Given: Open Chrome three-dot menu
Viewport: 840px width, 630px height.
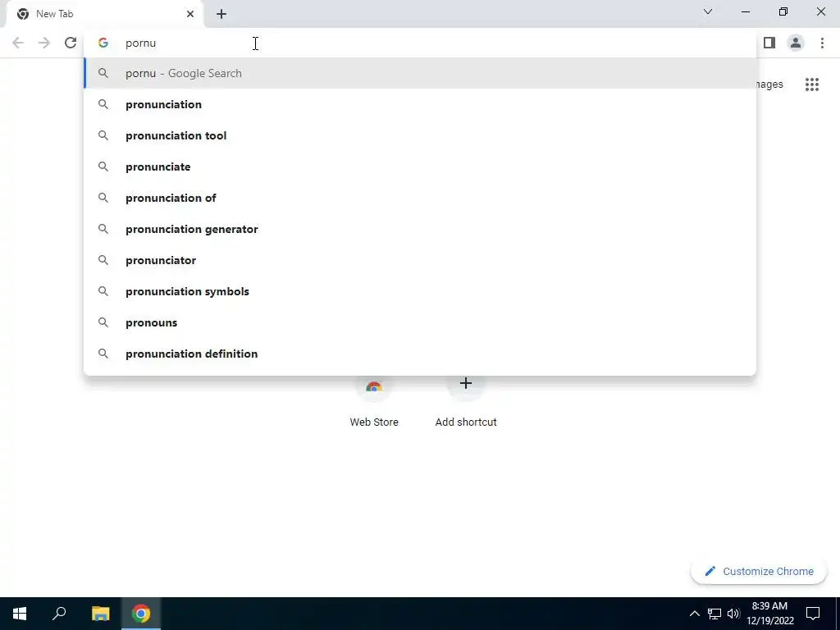Looking at the screenshot, I should (x=822, y=43).
